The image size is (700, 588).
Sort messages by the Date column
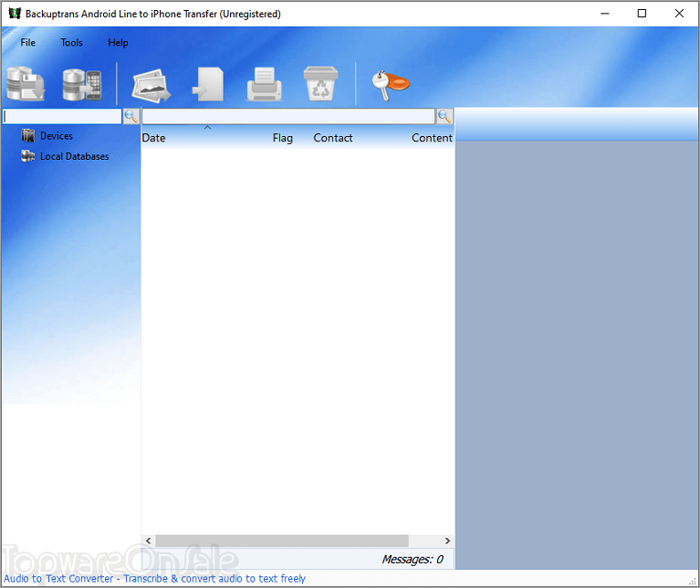153,138
